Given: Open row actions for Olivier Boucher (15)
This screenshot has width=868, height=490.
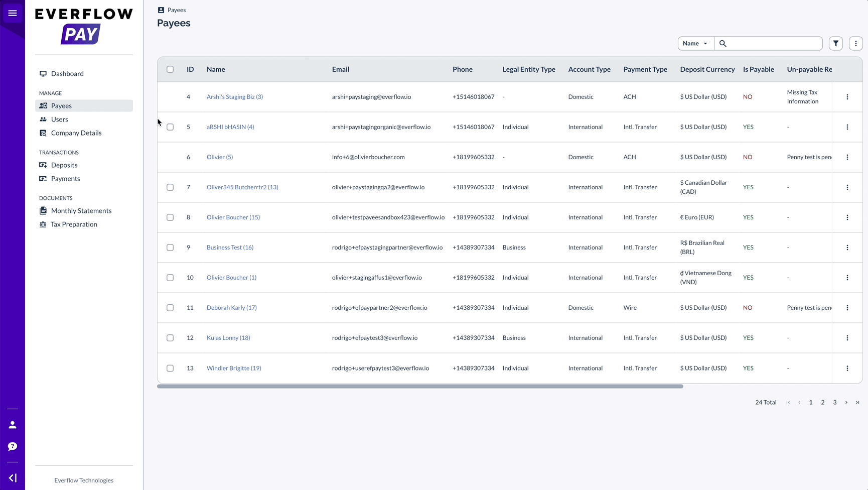Looking at the screenshot, I should (847, 217).
